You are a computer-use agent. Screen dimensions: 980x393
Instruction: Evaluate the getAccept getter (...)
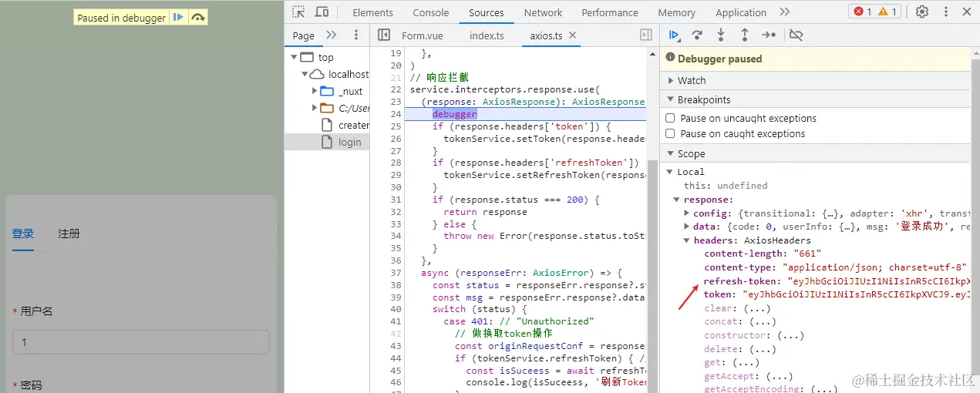click(x=780, y=376)
